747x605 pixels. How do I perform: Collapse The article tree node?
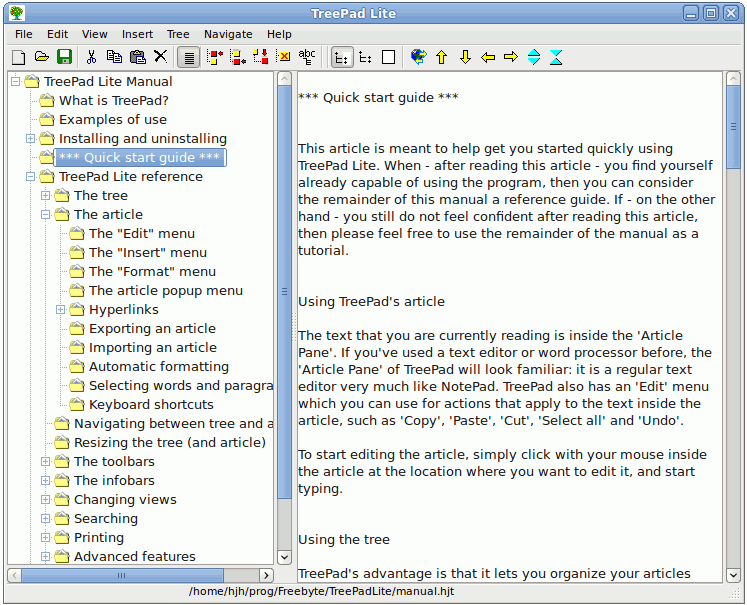[46, 215]
